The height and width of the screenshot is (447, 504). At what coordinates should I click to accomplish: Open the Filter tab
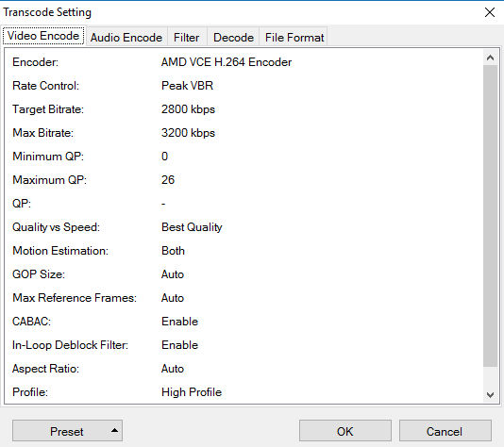pyautogui.click(x=187, y=38)
